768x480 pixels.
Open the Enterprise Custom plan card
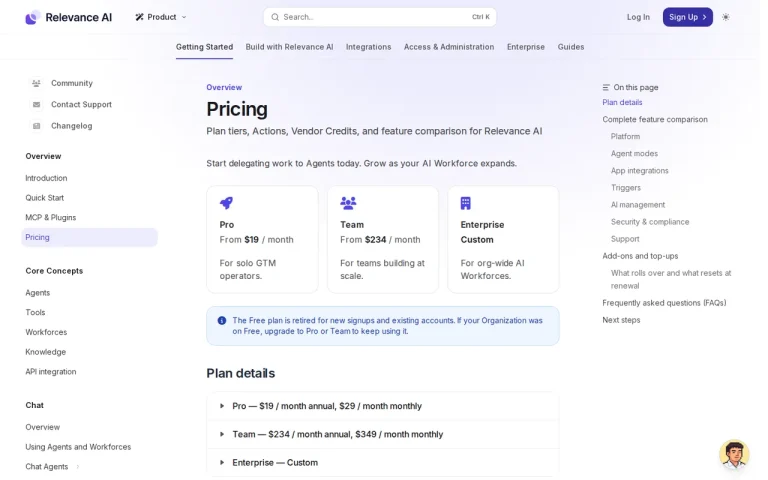(x=504, y=240)
